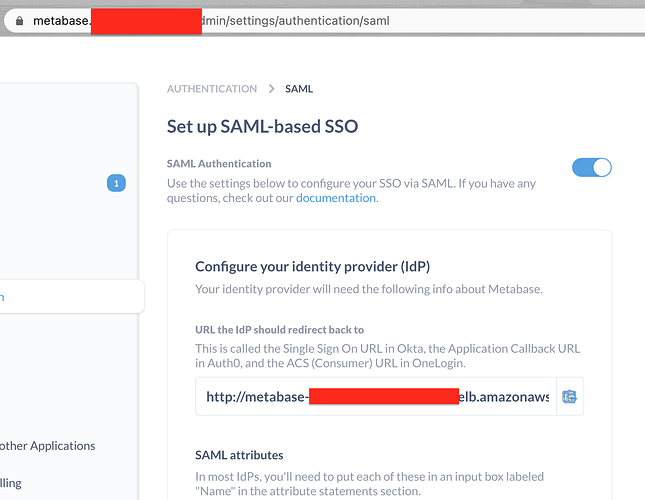Disable the SAML Authentication toggle switch
The width and height of the screenshot is (645, 500).
[x=592, y=168]
